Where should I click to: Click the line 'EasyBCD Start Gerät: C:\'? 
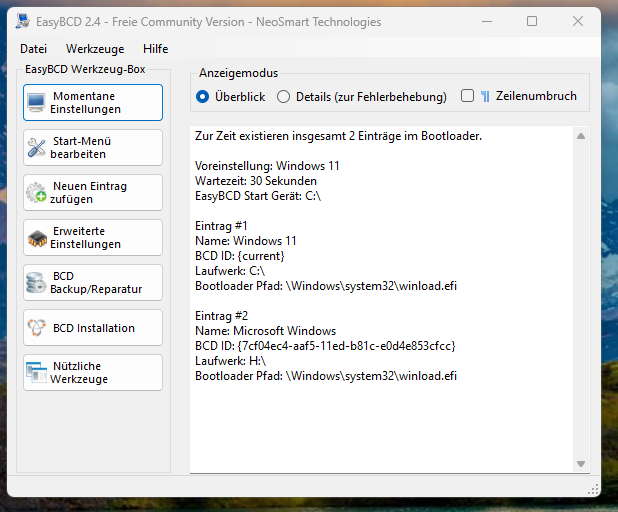(258, 196)
